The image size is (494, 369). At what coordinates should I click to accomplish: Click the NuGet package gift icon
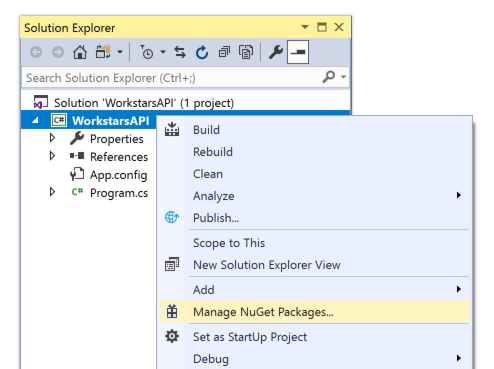[172, 312]
